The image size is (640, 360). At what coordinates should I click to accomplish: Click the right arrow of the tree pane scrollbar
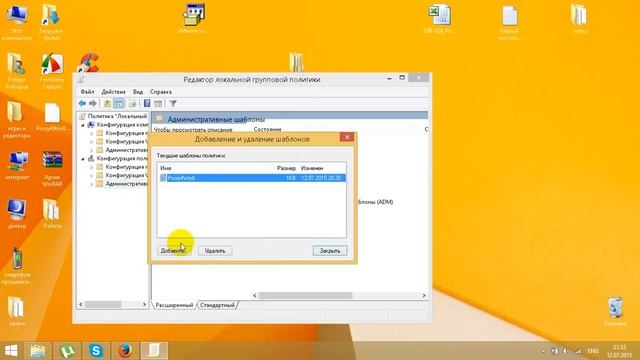(x=144, y=304)
